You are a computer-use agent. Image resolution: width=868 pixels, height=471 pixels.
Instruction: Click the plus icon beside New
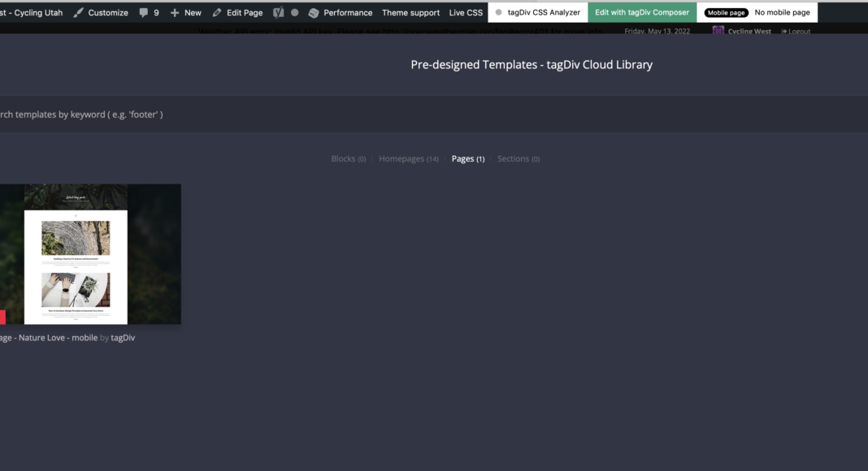pyautogui.click(x=175, y=13)
